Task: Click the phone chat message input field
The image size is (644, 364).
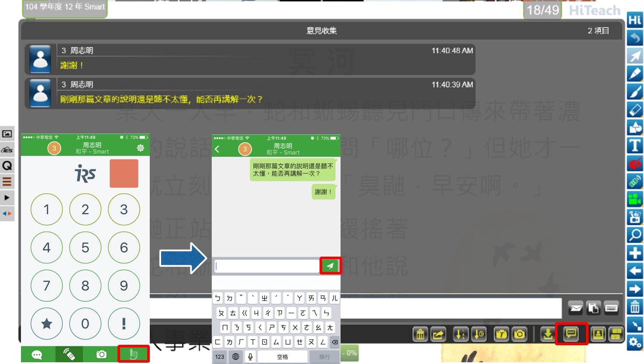Action: pyautogui.click(x=267, y=266)
